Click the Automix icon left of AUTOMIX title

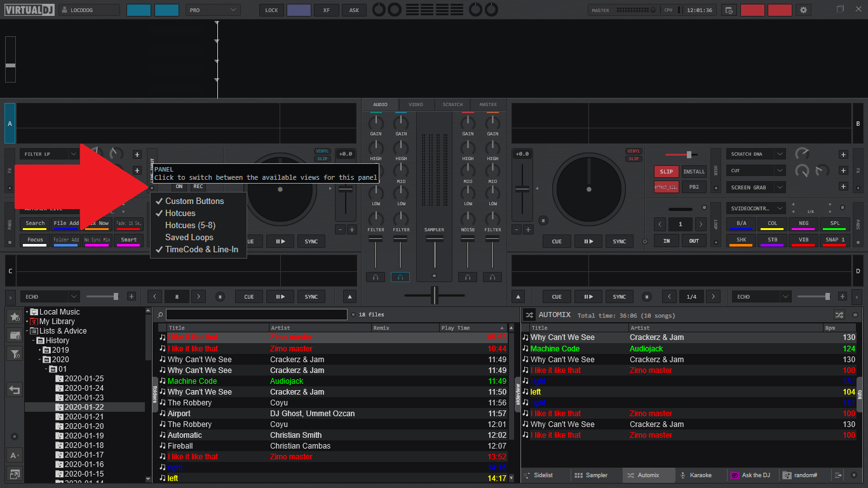529,315
